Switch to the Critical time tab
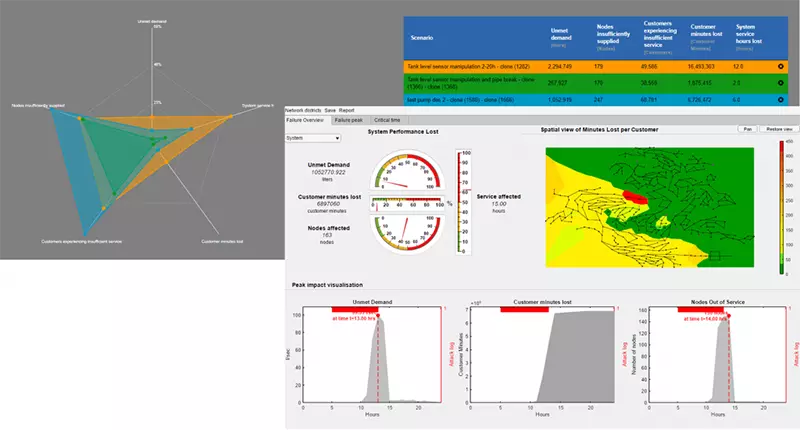800x430 pixels. pyautogui.click(x=392, y=119)
